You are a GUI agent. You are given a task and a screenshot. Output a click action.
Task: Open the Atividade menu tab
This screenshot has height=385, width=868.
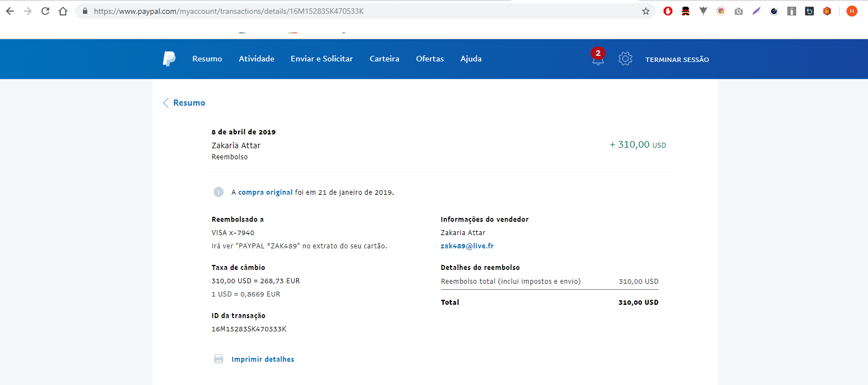point(256,59)
